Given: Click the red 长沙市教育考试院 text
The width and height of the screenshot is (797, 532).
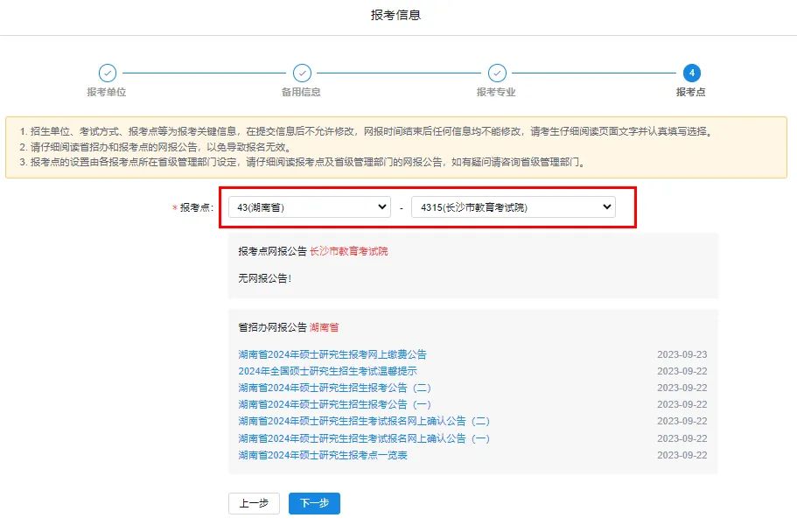Looking at the screenshot, I should click(x=348, y=251).
